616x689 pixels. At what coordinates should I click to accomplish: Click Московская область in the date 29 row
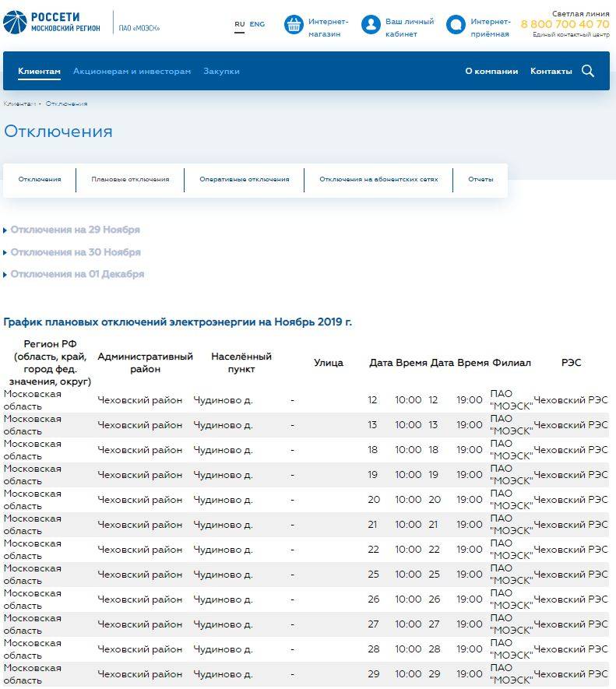tap(33, 674)
